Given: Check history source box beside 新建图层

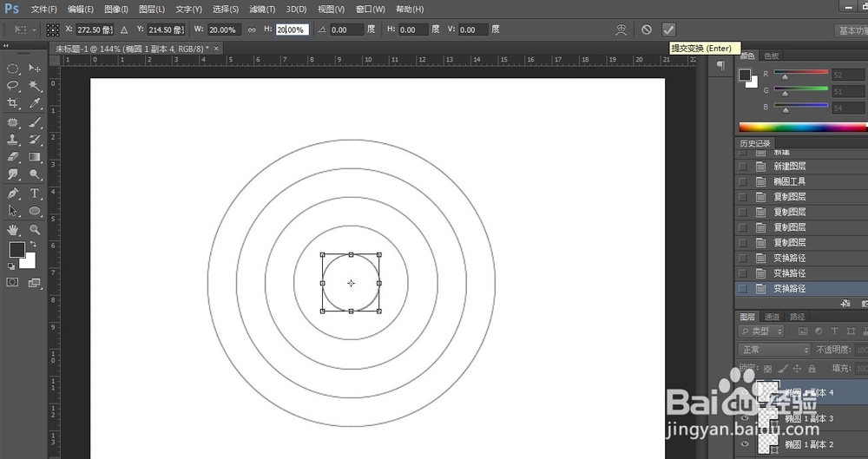Looking at the screenshot, I should coord(743,166).
